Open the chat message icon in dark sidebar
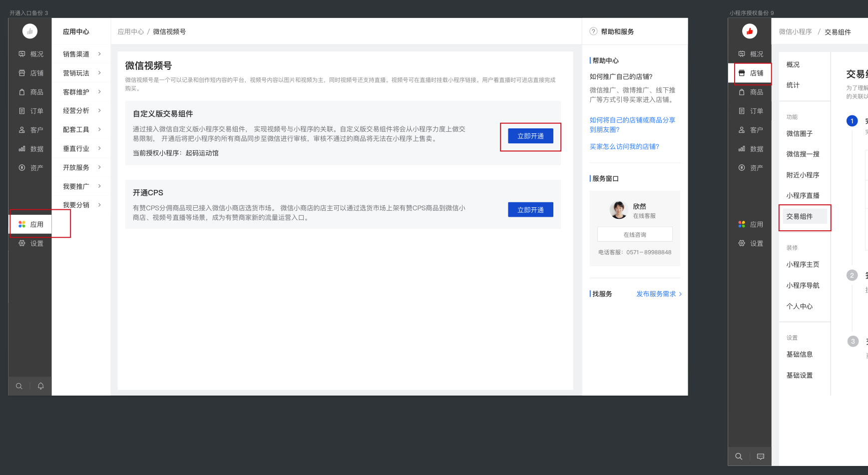 coord(760,456)
